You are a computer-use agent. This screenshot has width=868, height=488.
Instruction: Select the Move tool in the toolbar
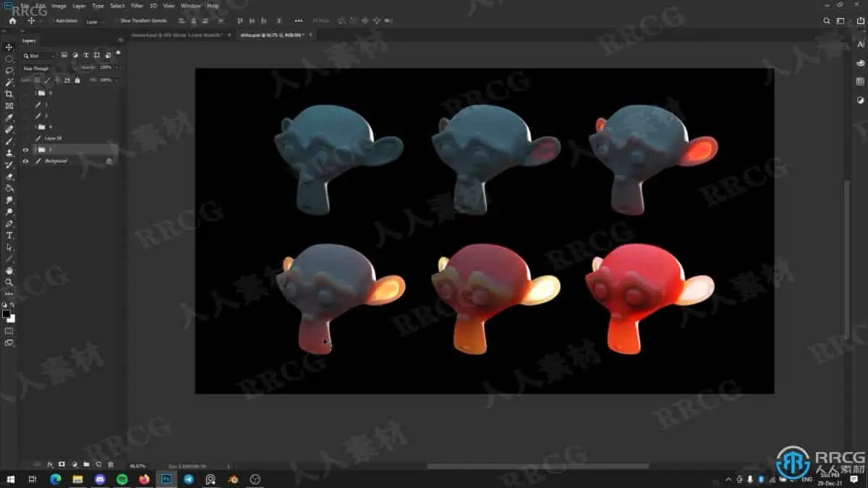(x=9, y=48)
